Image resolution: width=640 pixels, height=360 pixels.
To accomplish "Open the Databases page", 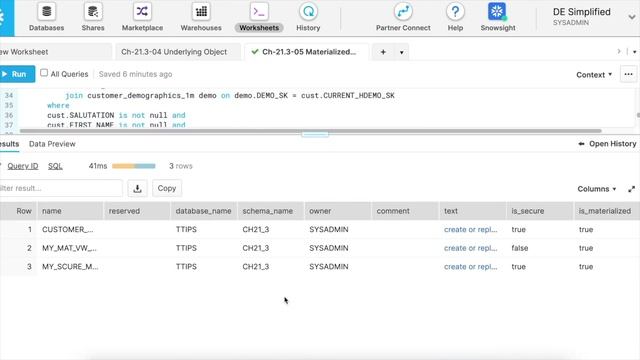I will [47, 17].
